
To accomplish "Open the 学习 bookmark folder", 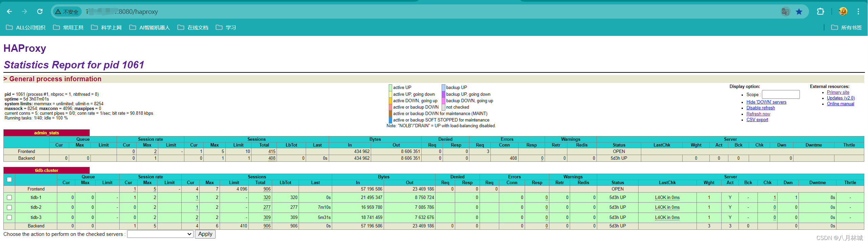I will point(226,27).
